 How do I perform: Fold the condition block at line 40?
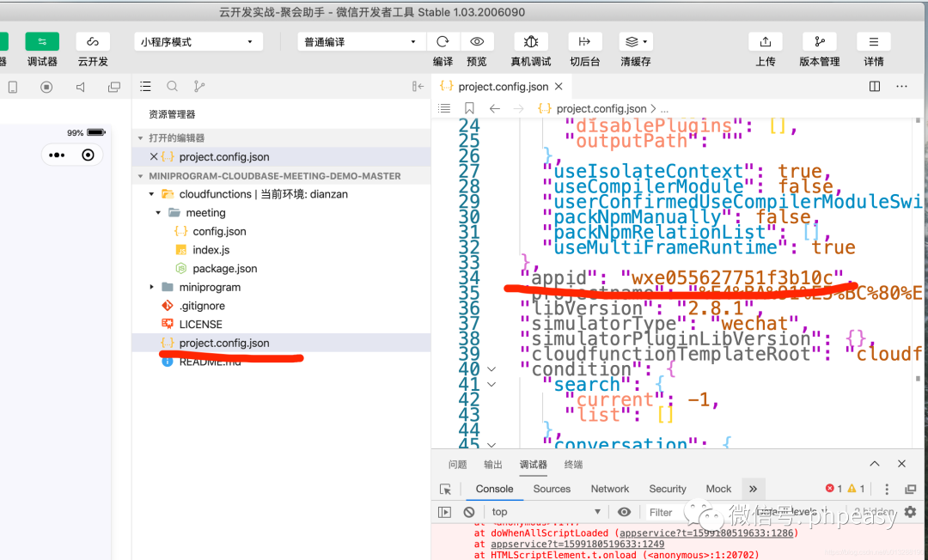pyautogui.click(x=491, y=369)
